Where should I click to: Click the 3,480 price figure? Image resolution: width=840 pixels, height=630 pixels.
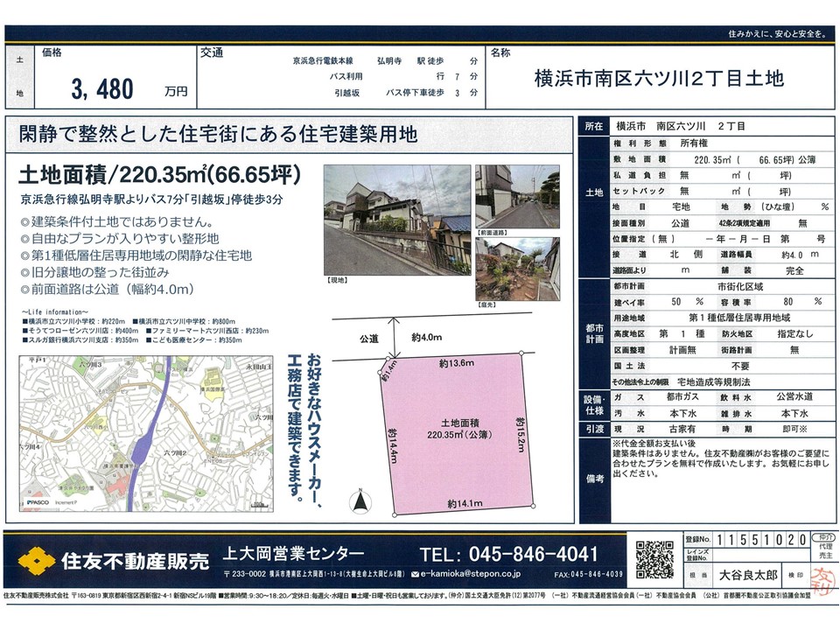pyautogui.click(x=102, y=87)
